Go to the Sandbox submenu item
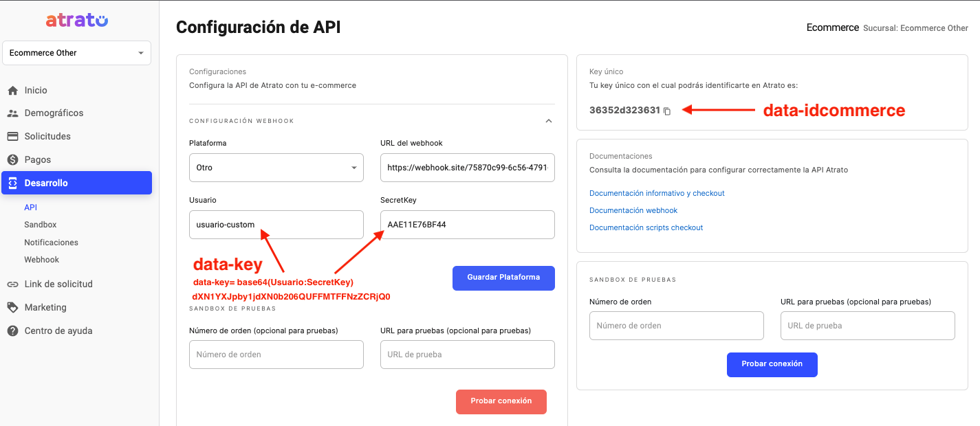 (41, 225)
